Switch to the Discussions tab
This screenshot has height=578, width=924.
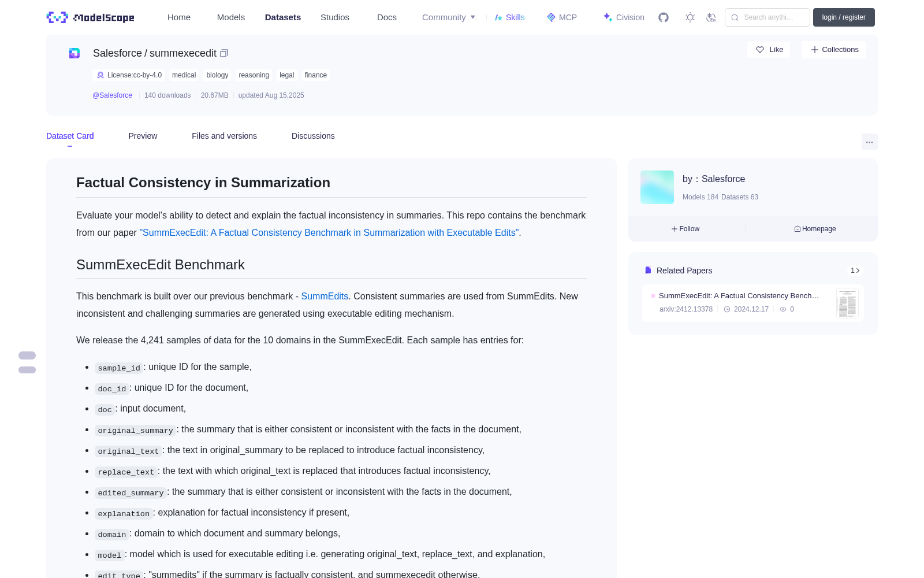(x=313, y=136)
